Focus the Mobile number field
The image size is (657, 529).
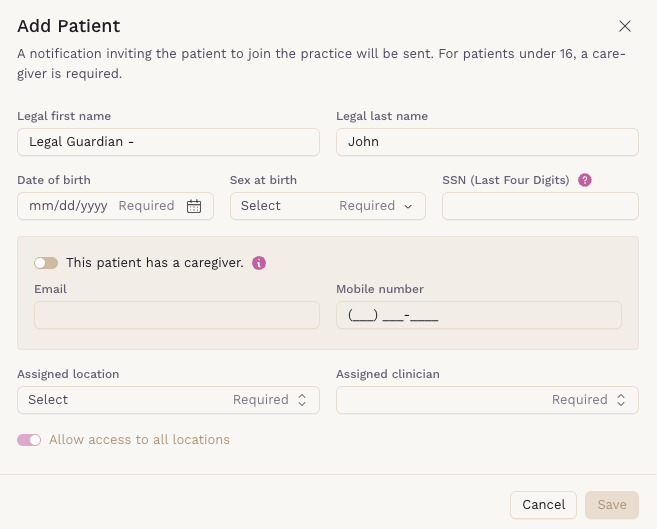pyautogui.click(x=478, y=315)
